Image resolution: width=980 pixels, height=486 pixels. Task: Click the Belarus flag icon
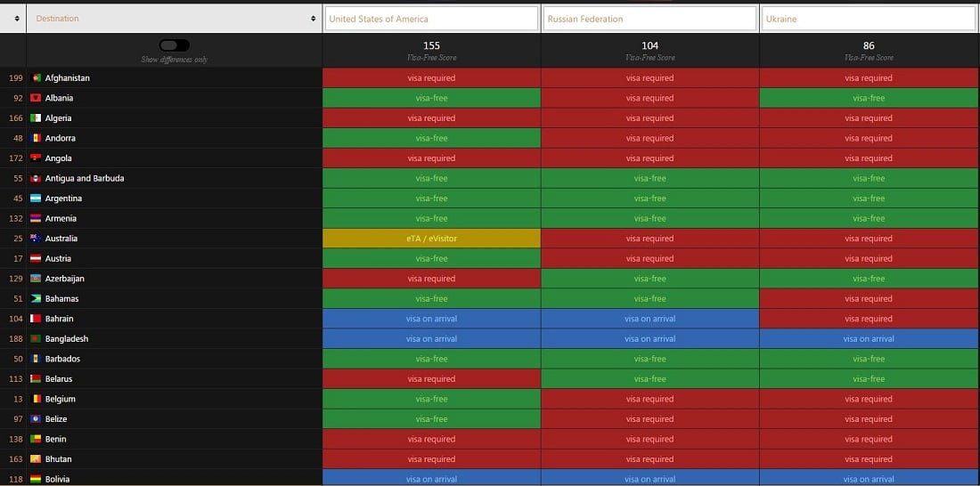[36, 378]
